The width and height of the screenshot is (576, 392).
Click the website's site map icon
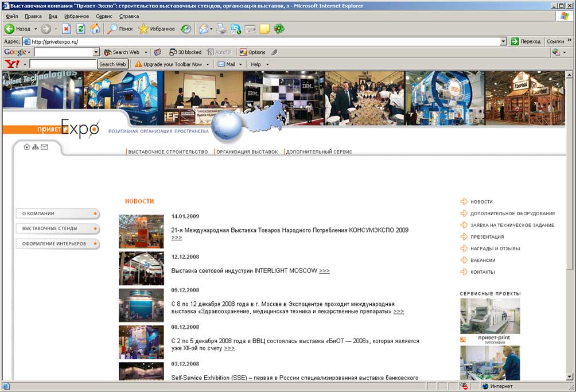[x=36, y=147]
